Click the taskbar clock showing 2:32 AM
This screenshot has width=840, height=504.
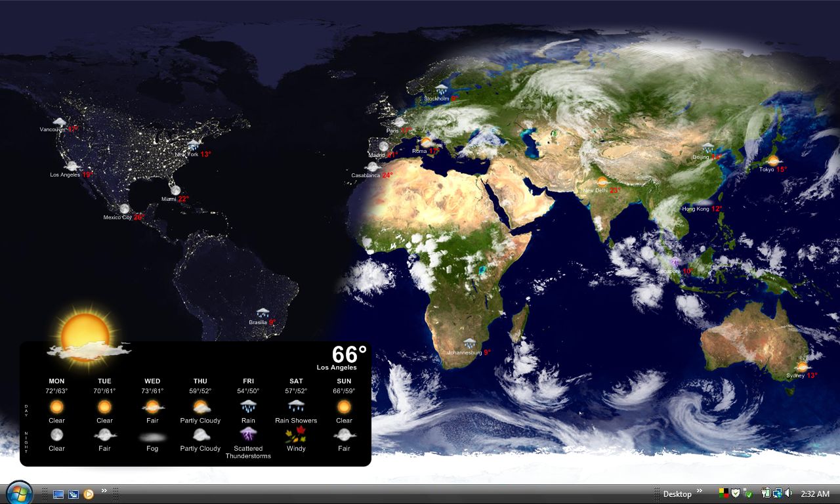[814, 494]
